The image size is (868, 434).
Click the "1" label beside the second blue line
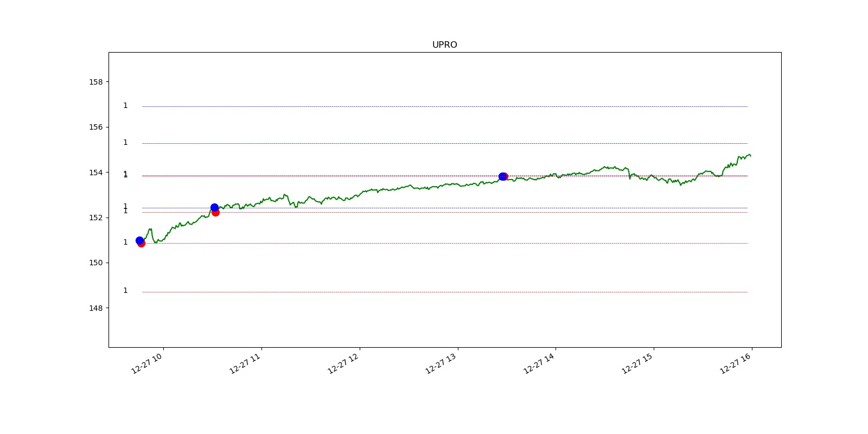tap(125, 142)
